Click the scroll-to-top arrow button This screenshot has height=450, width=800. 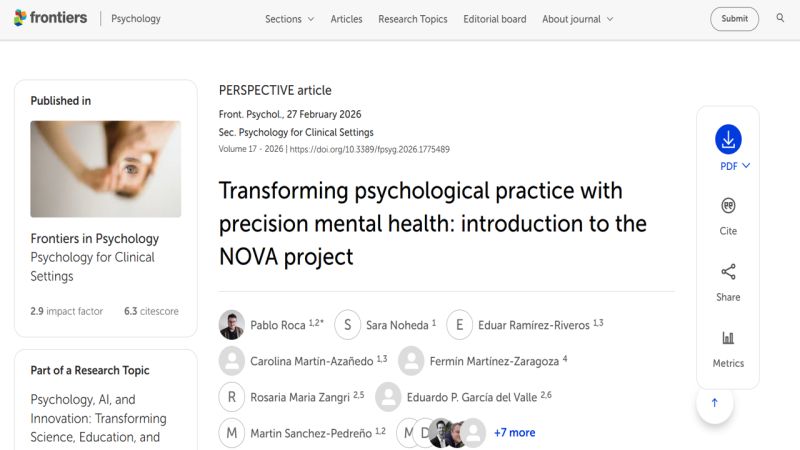[x=715, y=403]
